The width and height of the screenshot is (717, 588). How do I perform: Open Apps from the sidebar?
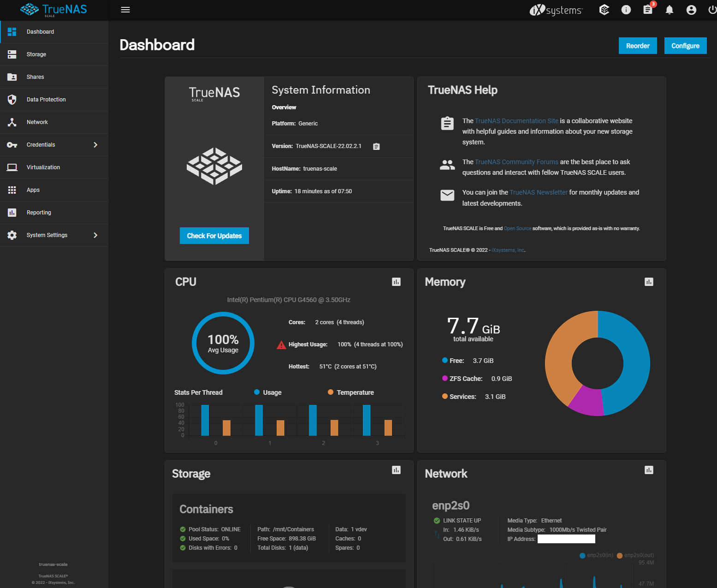click(x=33, y=190)
